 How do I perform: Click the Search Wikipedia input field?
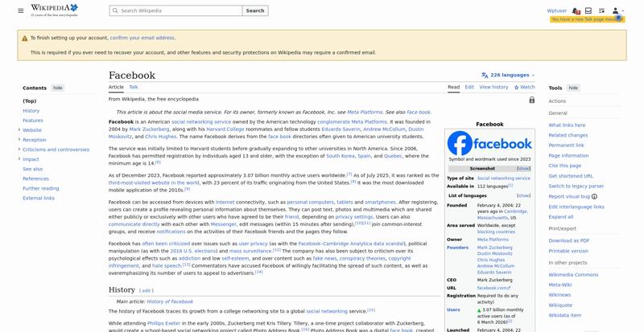point(175,10)
